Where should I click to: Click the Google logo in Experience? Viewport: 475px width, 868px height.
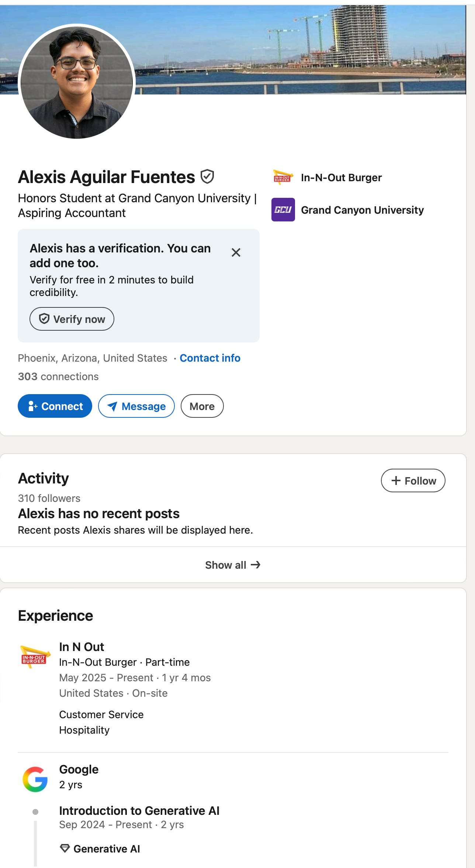pos(35,779)
